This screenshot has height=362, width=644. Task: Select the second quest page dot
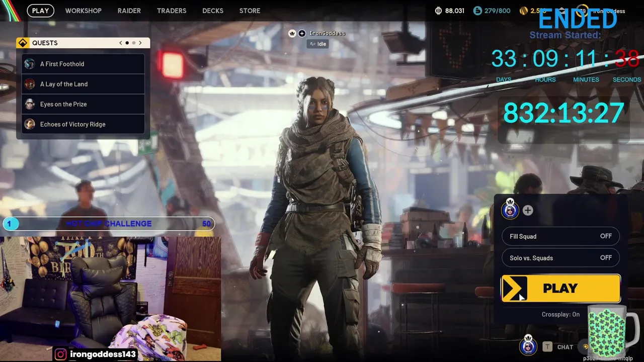point(133,43)
